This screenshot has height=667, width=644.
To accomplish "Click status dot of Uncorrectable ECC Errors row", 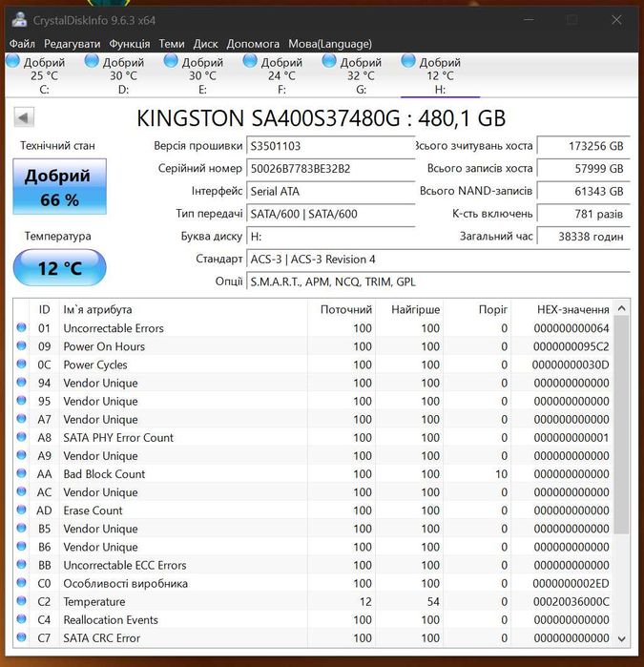I will coord(21,565).
